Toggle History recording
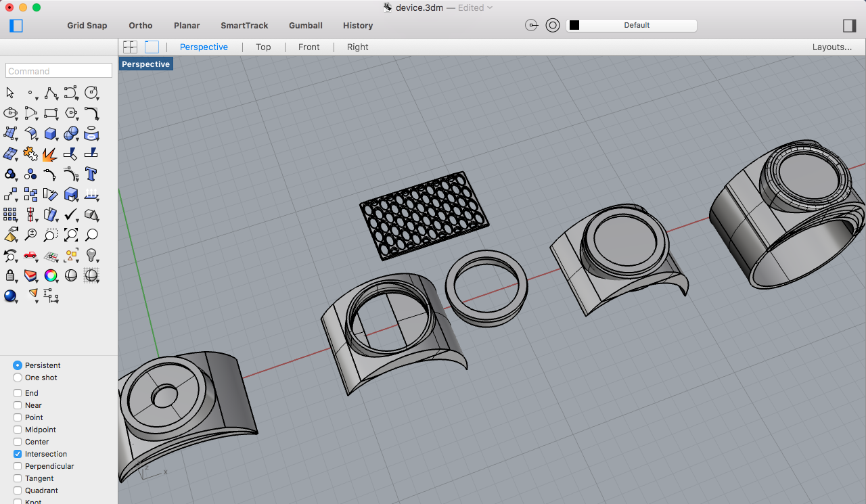This screenshot has width=866, height=504. pyautogui.click(x=358, y=26)
